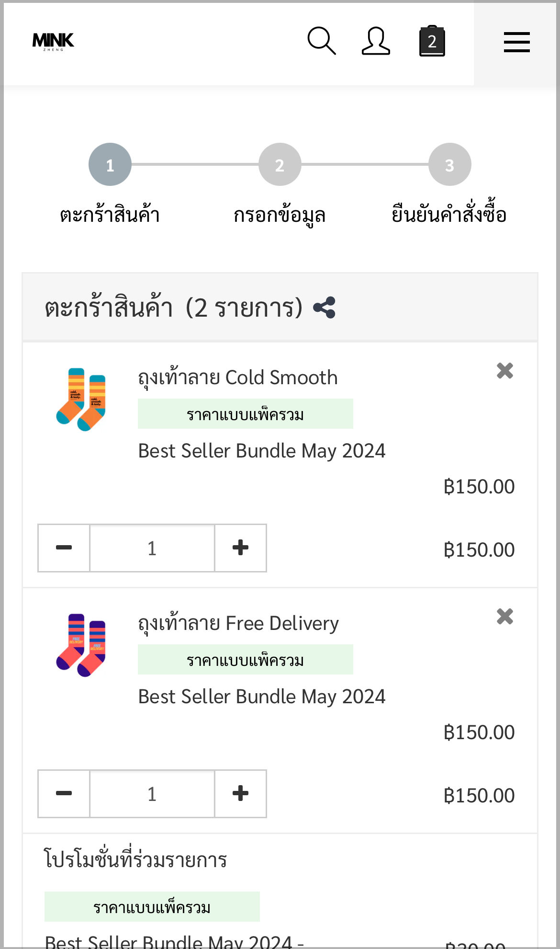Remove Cold Smooth socks from cart
Image resolution: width=560 pixels, height=949 pixels.
pos(505,371)
